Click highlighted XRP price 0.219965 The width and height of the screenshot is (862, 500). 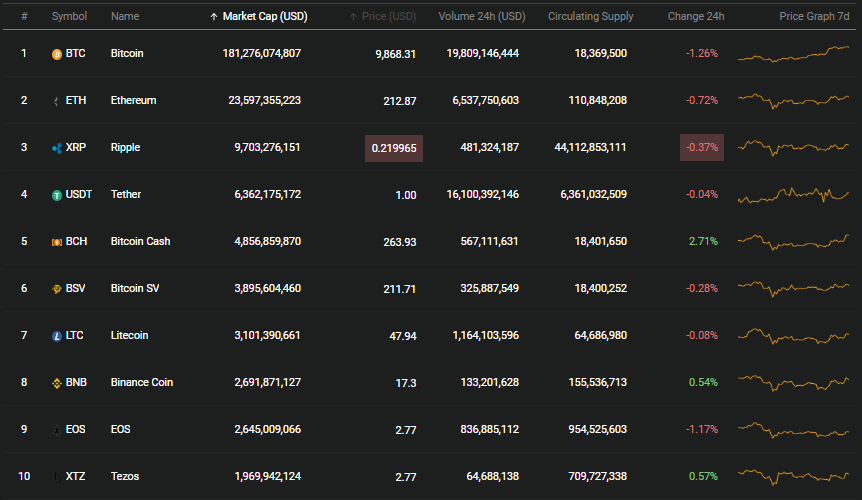(x=394, y=148)
